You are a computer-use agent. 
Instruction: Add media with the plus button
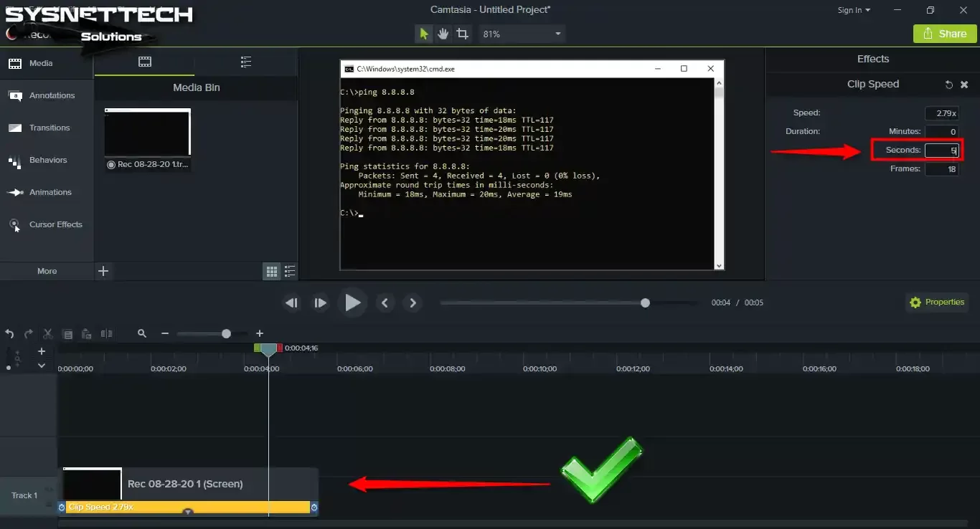pos(103,271)
